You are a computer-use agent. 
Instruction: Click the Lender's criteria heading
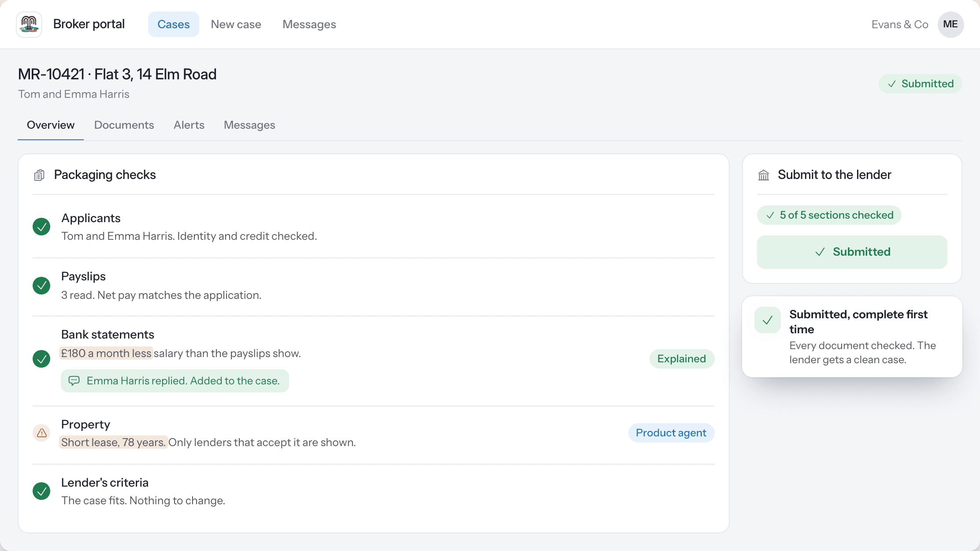[105, 483]
